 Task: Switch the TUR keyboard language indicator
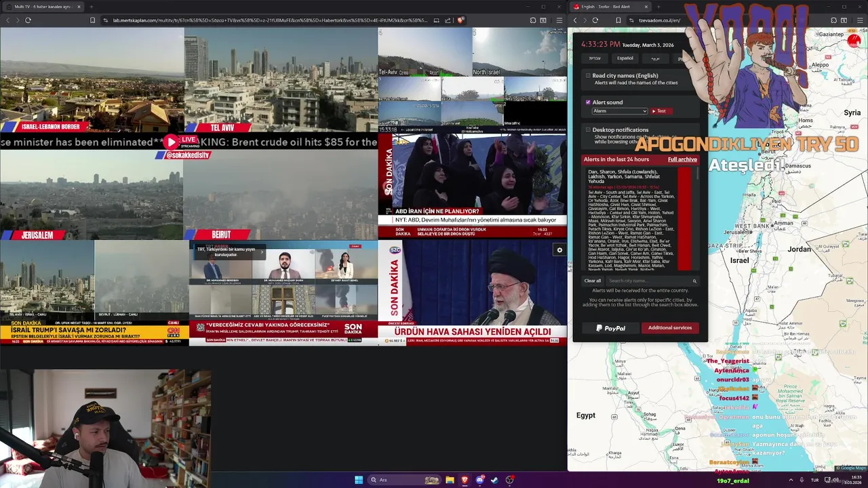click(x=814, y=480)
